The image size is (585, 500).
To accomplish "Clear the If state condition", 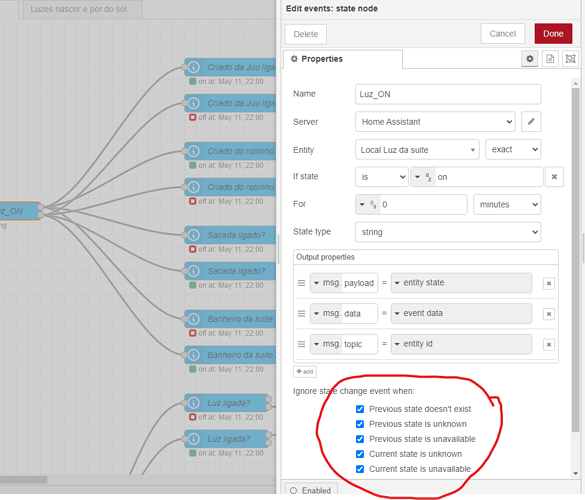I will click(554, 177).
